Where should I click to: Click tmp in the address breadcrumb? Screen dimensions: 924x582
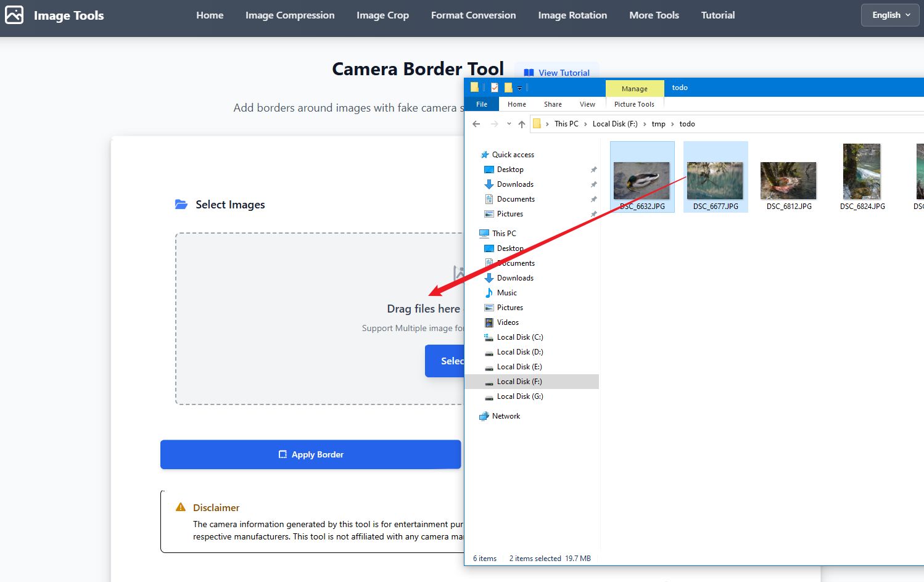658,124
